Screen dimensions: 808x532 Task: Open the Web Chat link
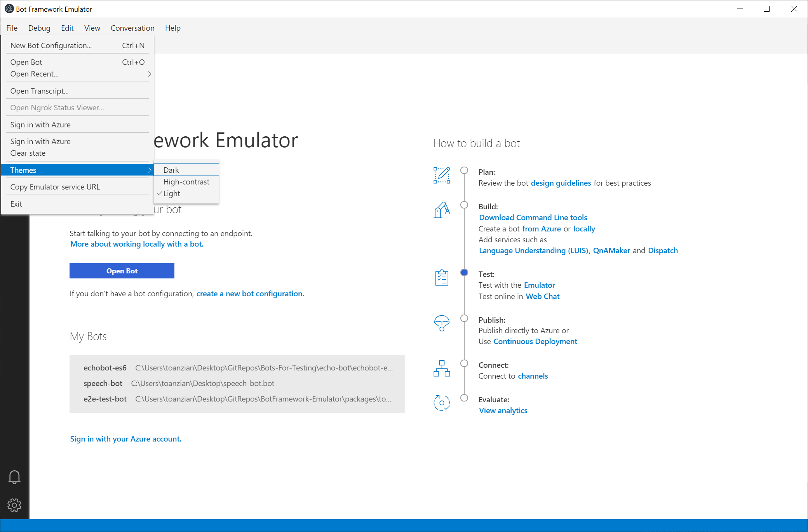click(542, 296)
